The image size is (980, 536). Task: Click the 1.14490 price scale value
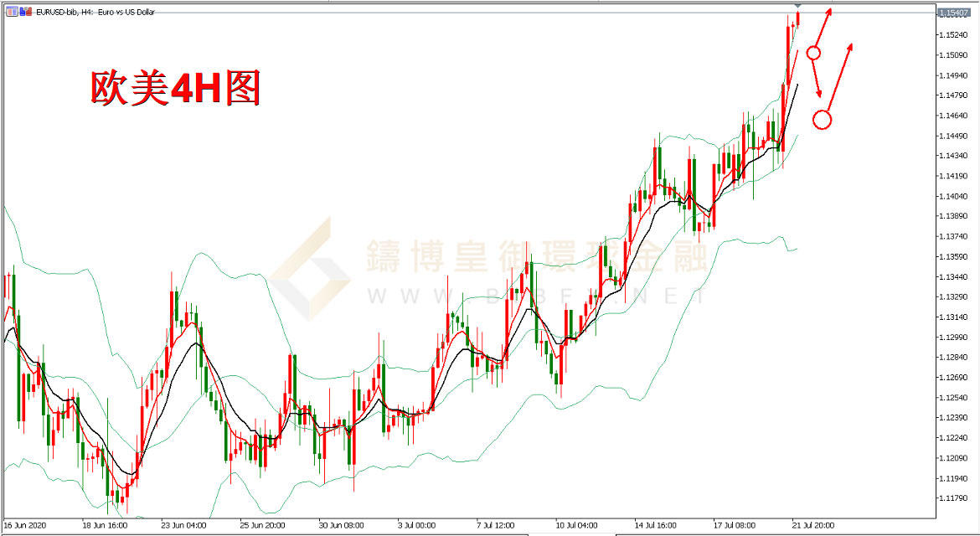coord(953,136)
